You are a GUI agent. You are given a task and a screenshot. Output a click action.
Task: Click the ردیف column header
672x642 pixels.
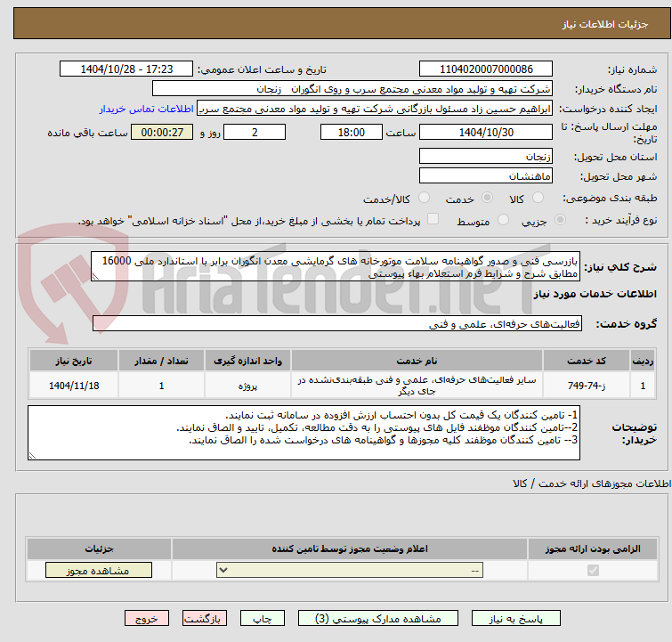pyautogui.click(x=643, y=362)
